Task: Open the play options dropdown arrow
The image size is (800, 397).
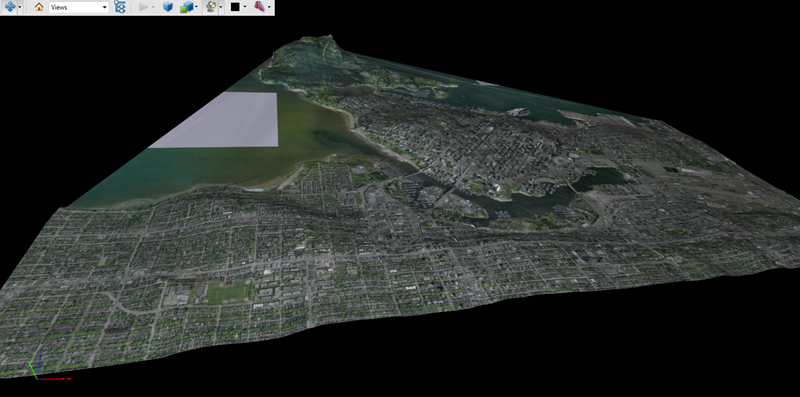Action: pyautogui.click(x=153, y=7)
